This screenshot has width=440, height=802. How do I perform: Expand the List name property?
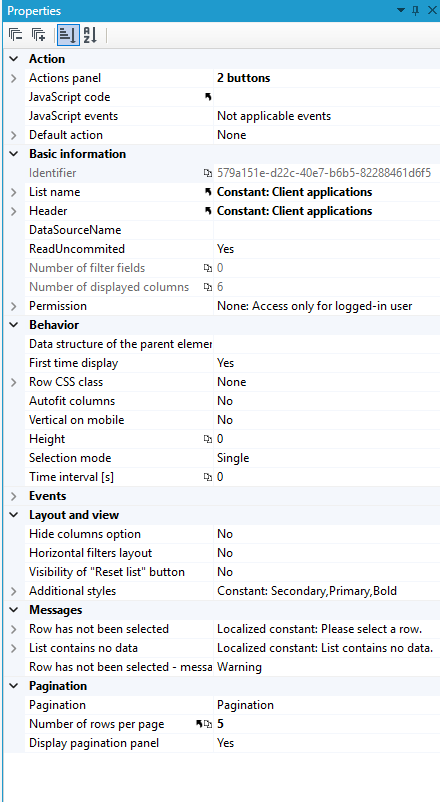click(14, 192)
